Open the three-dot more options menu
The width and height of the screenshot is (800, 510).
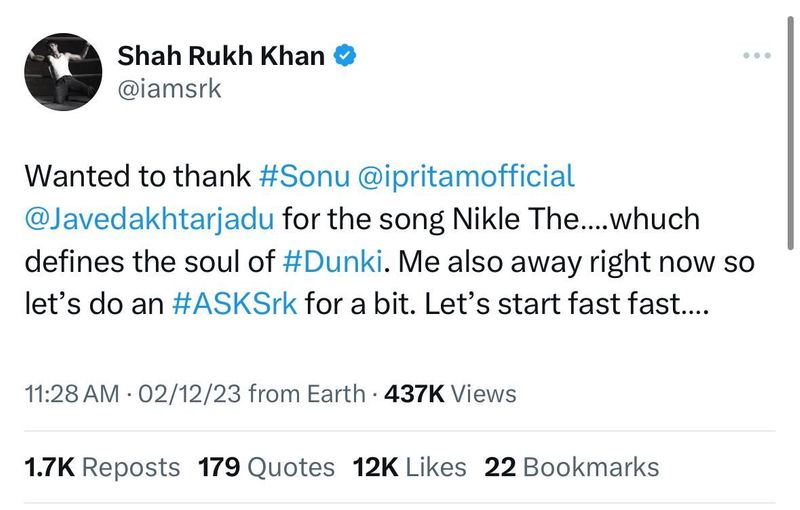[x=758, y=55]
